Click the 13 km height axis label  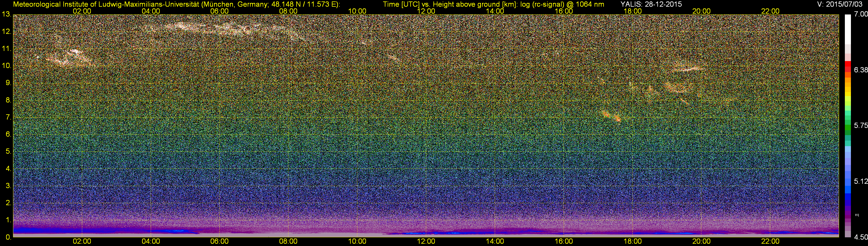tap(6, 14)
